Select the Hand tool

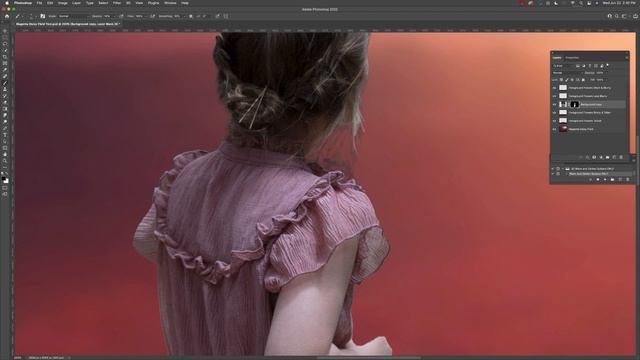(x=5, y=153)
